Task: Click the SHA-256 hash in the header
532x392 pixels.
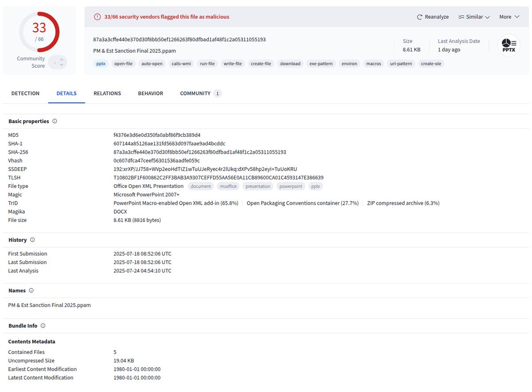Action: pos(180,39)
